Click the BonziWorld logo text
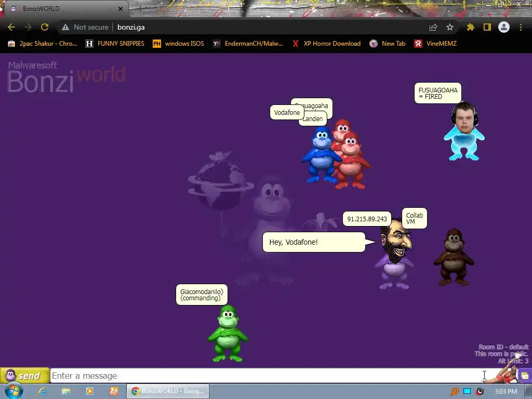The width and height of the screenshot is (532, 399). coord(66,77)
